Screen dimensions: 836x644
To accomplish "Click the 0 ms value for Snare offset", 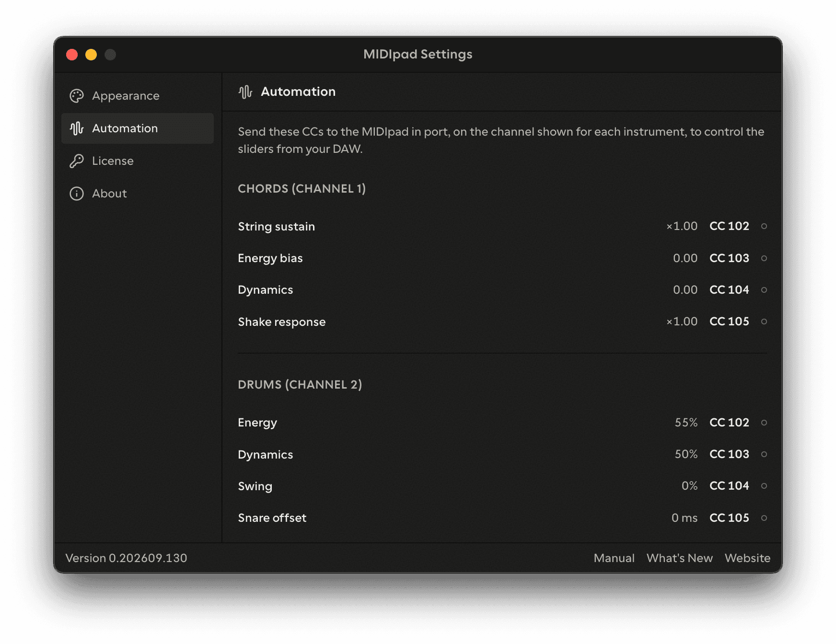I will coord(685,518).
